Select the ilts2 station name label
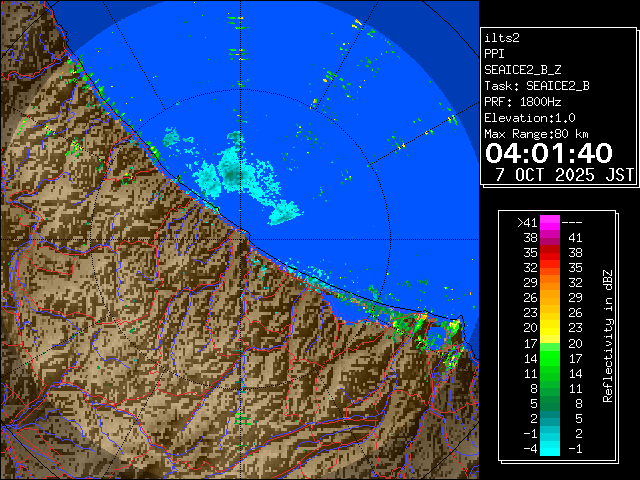640x480 pixels. click(x=502, y=37)
